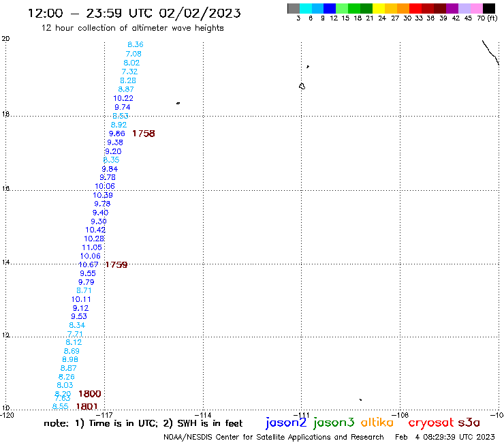Screen dimensions: 504x443
Task: Click the 8.92 wave height reading
Action: (119, 125)
